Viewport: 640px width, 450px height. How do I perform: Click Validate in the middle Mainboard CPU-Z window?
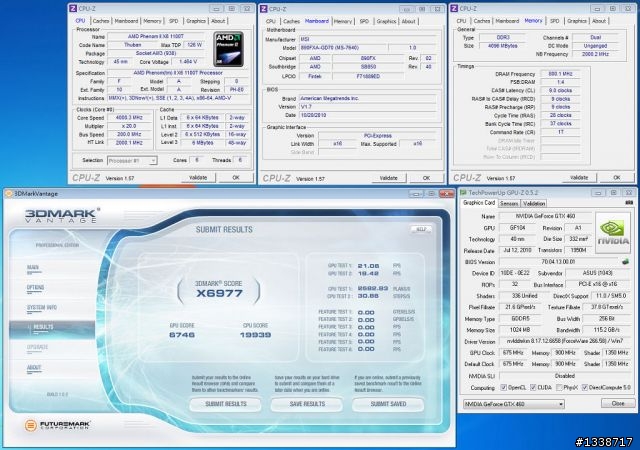coord(389,178)
